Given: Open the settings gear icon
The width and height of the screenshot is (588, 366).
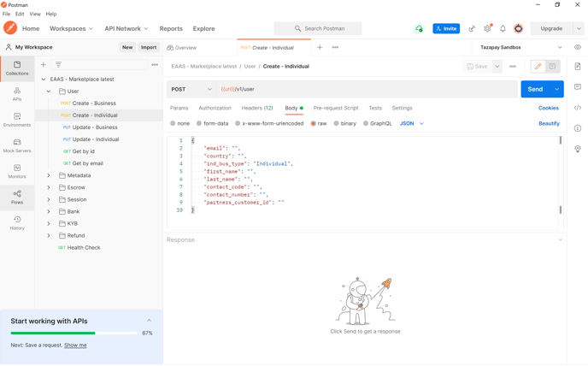Looking at the screenshot, I should [x=487, y=28].
